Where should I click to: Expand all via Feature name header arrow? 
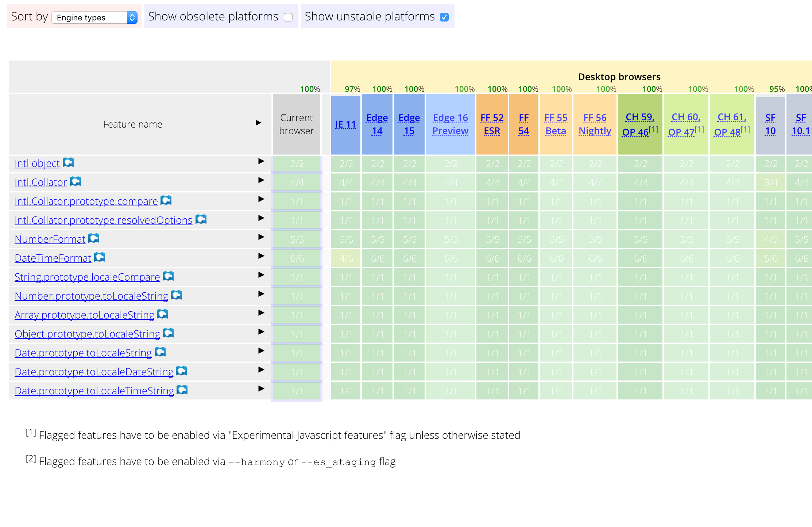click(x=258, y=123)
